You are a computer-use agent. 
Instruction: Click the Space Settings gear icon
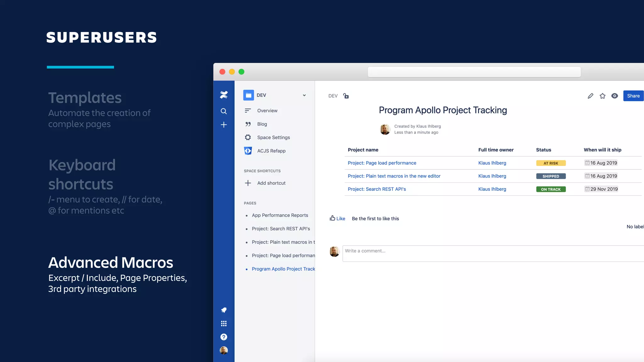pos(248,137)
